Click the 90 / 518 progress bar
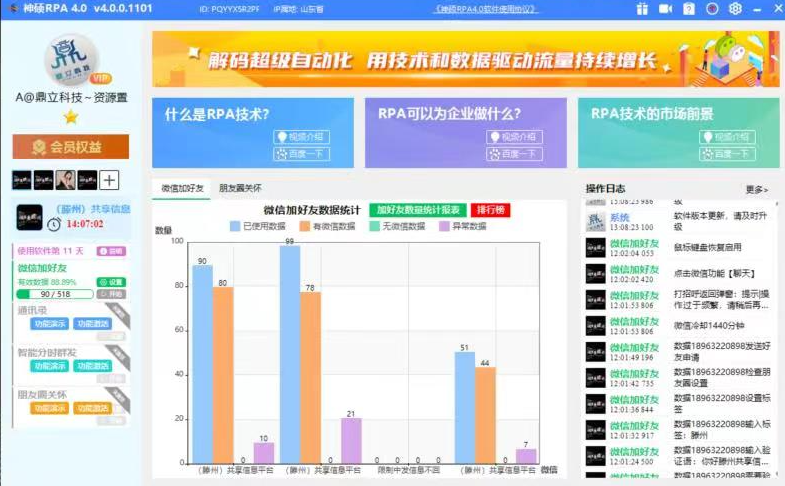 [55, 294]
